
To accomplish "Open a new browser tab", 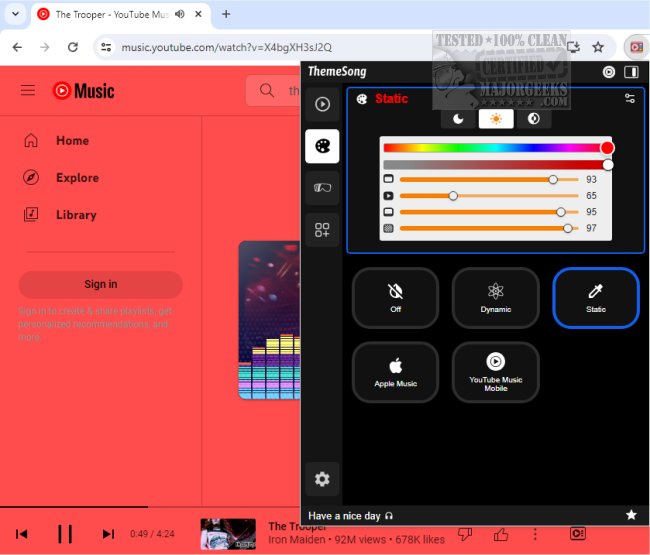I will coord(226,14).
